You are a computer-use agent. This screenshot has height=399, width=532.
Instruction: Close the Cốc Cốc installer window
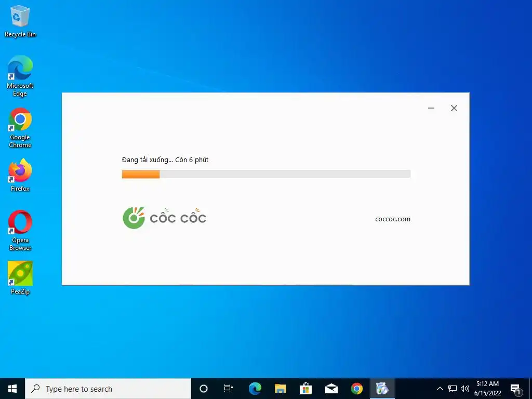[x=454, y=108]
